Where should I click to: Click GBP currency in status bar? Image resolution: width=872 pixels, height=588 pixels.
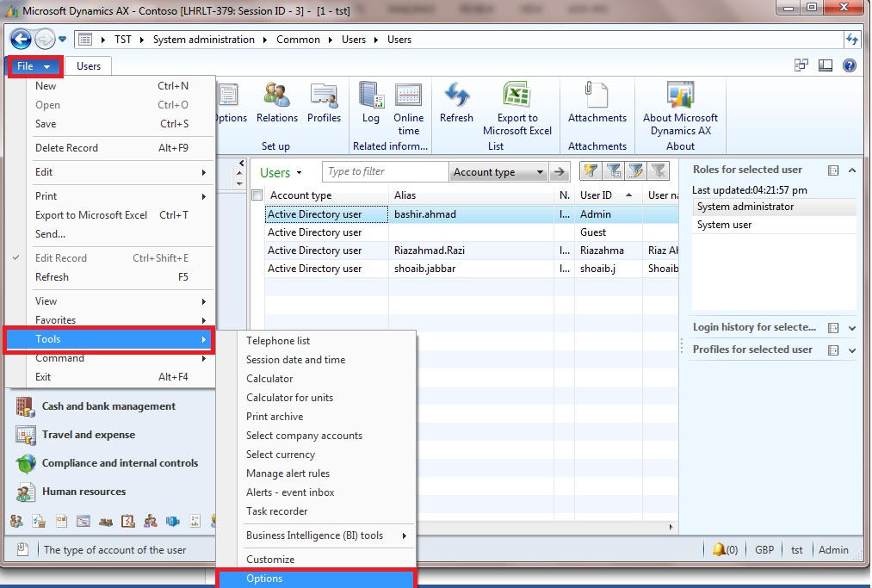[764, 549]
